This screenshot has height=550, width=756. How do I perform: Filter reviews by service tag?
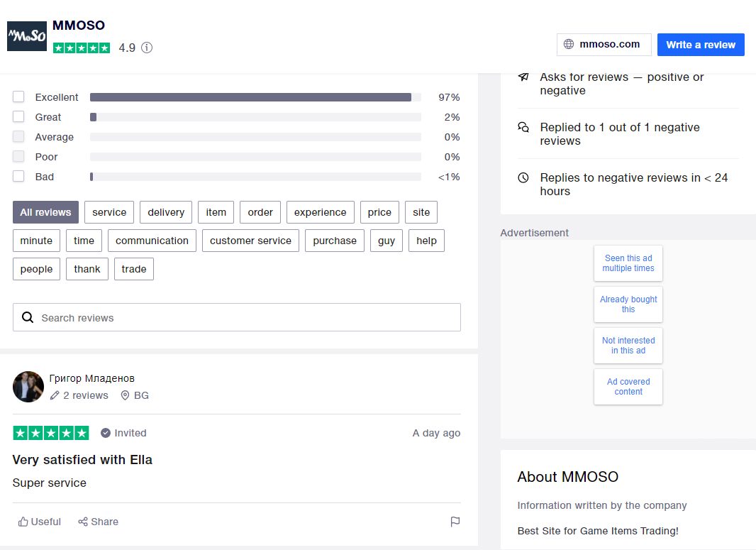[x=109, y=212]
